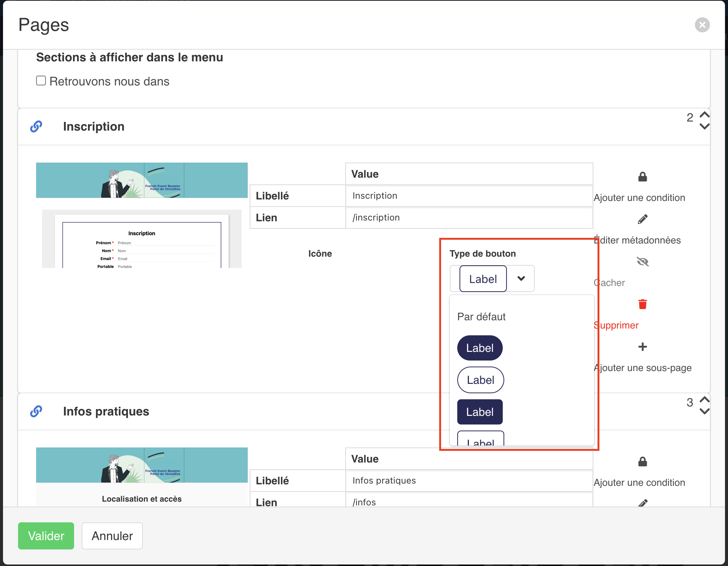Toggle the crossed-eye Cacher icon
This screenshot has width=728, height=566.
tap(643, 262)
